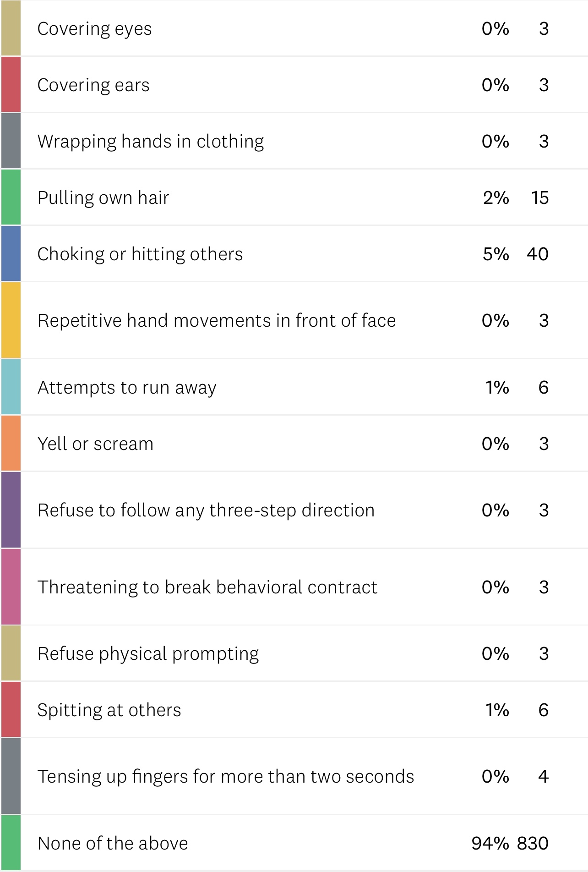Viewport: 588px width, 872px height.
Task: Select the "None of the above" row label
Action: coord(113,844)
